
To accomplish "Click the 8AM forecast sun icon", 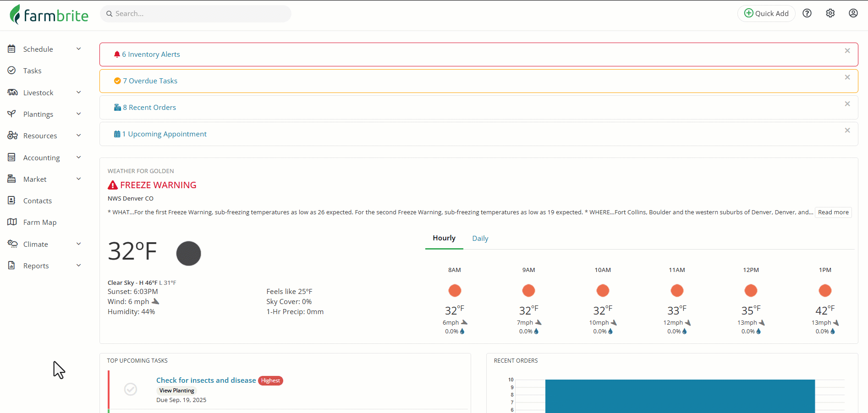I will pyautogui.click(x=455, y=290).
